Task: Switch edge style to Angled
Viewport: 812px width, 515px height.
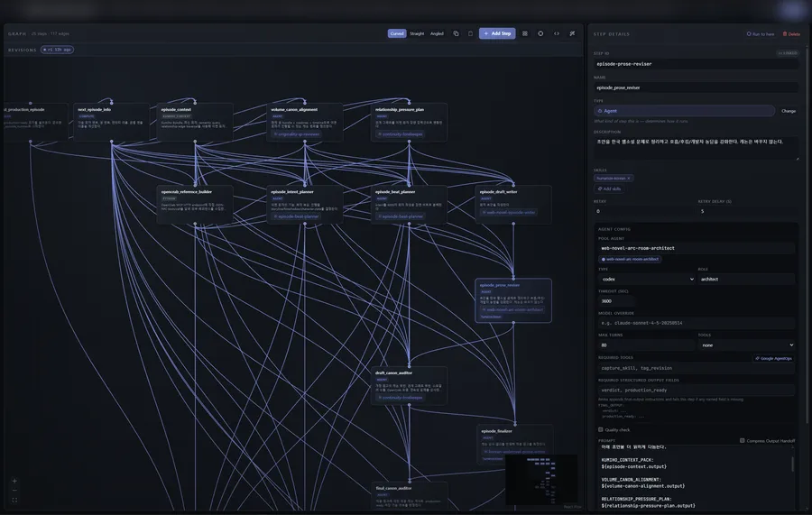Action: click(x=437, y=33)
